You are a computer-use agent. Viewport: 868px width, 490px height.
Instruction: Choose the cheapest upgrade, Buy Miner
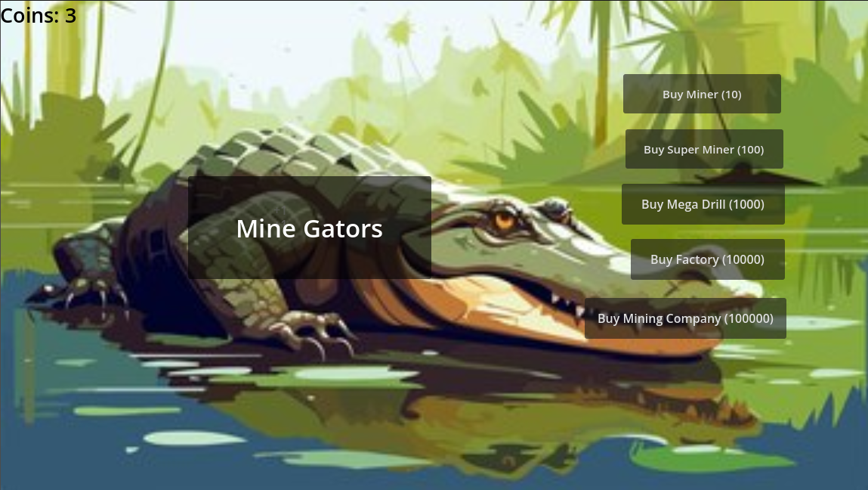tap(702, 95)
